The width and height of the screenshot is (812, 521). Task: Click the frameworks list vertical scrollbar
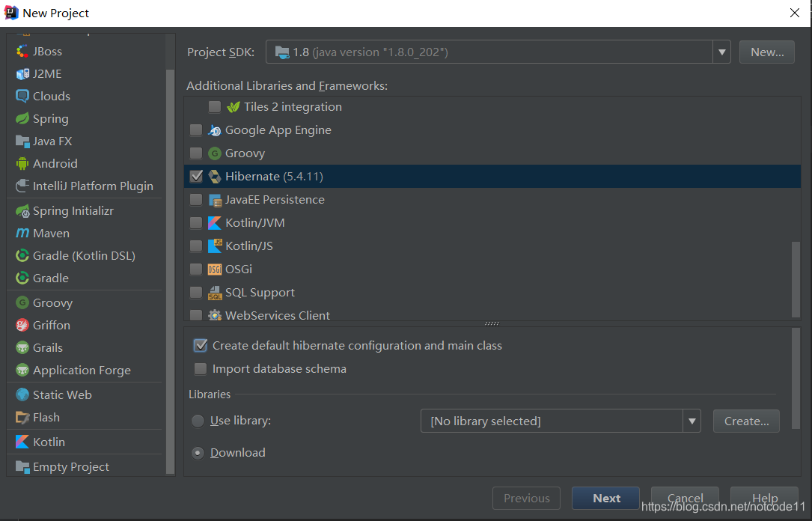pos(796,280)
